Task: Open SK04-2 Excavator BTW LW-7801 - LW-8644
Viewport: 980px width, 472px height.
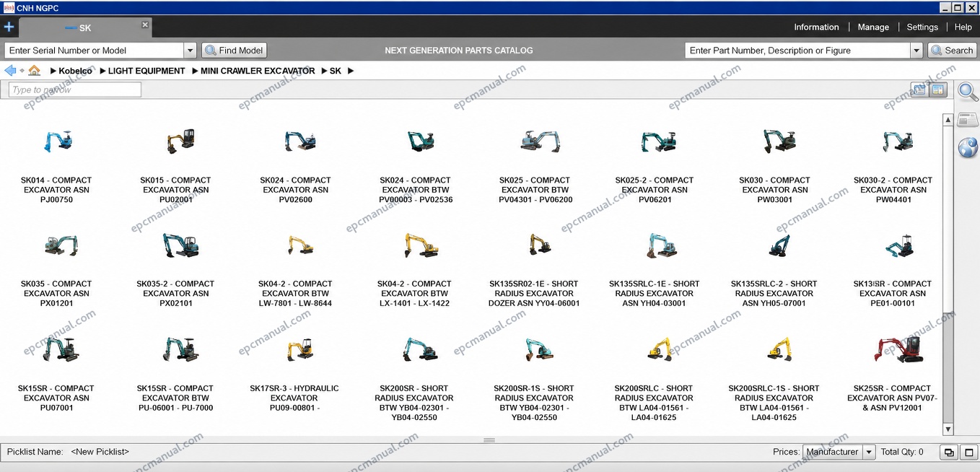Action: click(296, 270)
